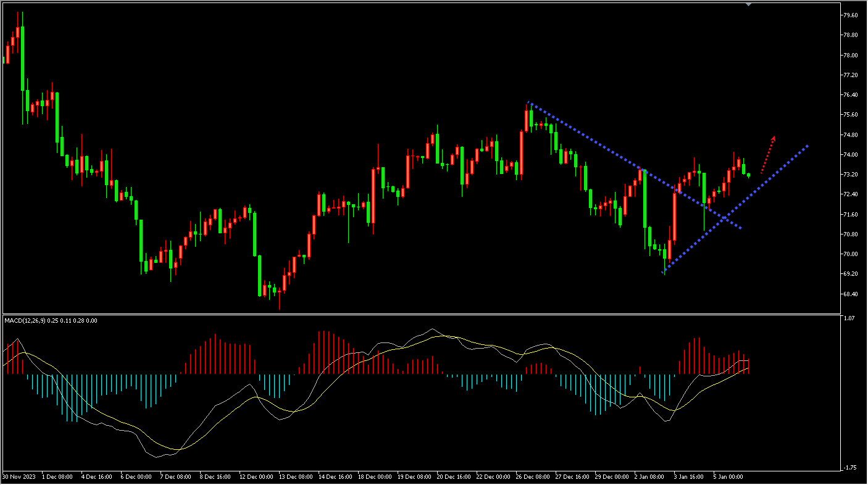Click the 72.40 price scale label
The width and height of the screenshot is (868, 485).
(849, 194)
